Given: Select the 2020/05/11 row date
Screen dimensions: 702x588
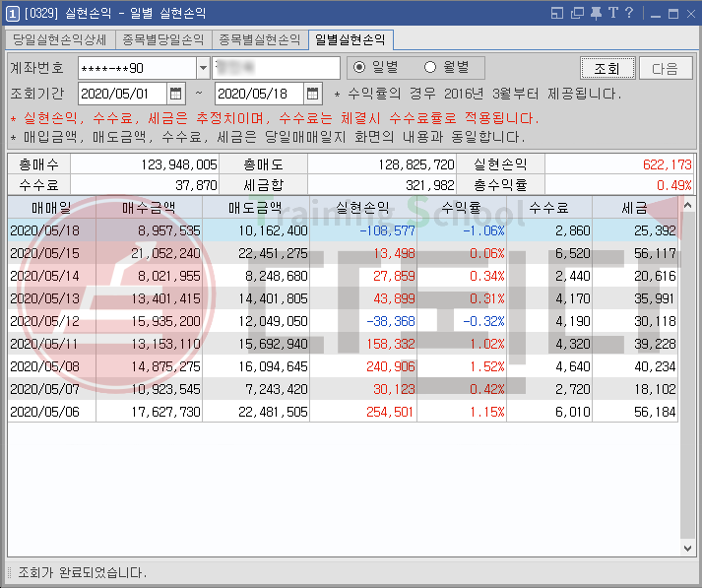Looking at the screenshot, I should point(44,344).
